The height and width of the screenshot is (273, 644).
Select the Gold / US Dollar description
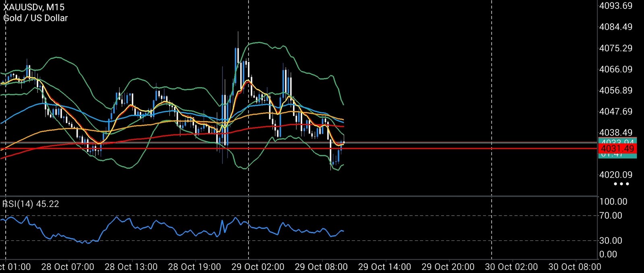(x=35, y=18)
